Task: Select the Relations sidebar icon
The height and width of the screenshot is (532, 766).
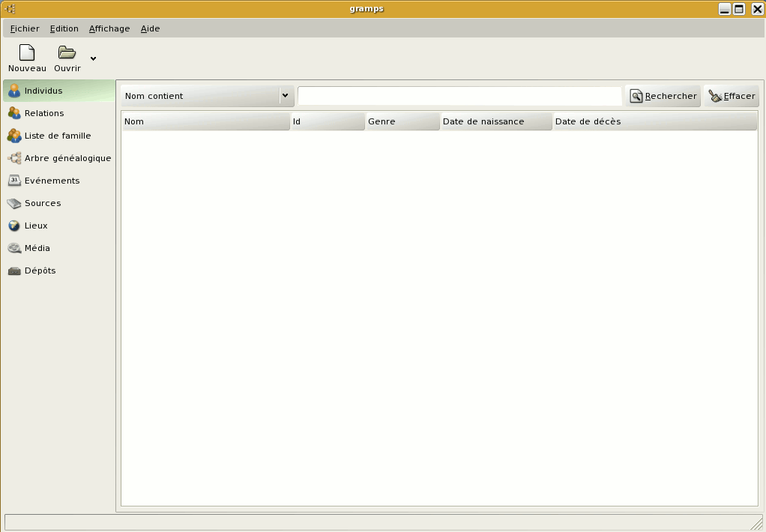Action: coord(14,113)
